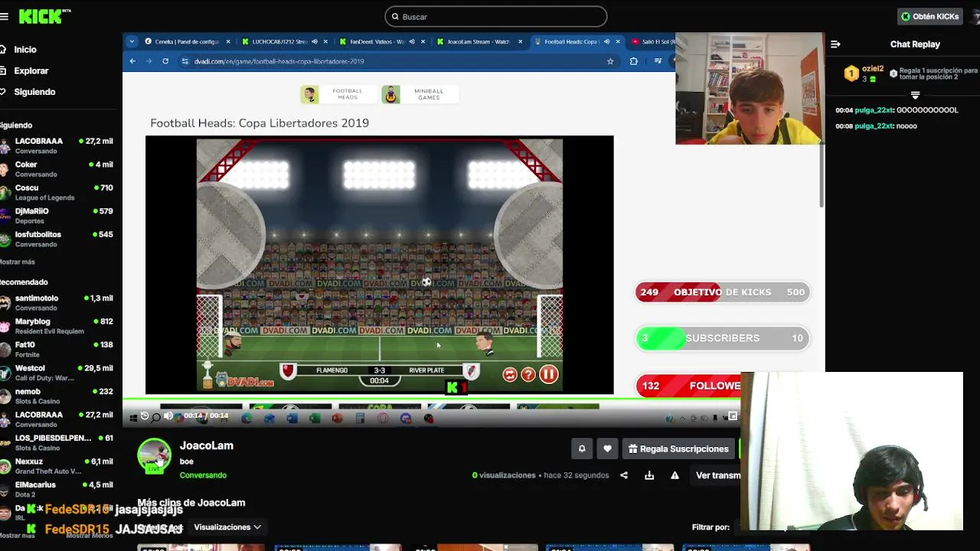980x551 pixels.
Task: Open nemob recommended channel
Action: tap(57, 396)
